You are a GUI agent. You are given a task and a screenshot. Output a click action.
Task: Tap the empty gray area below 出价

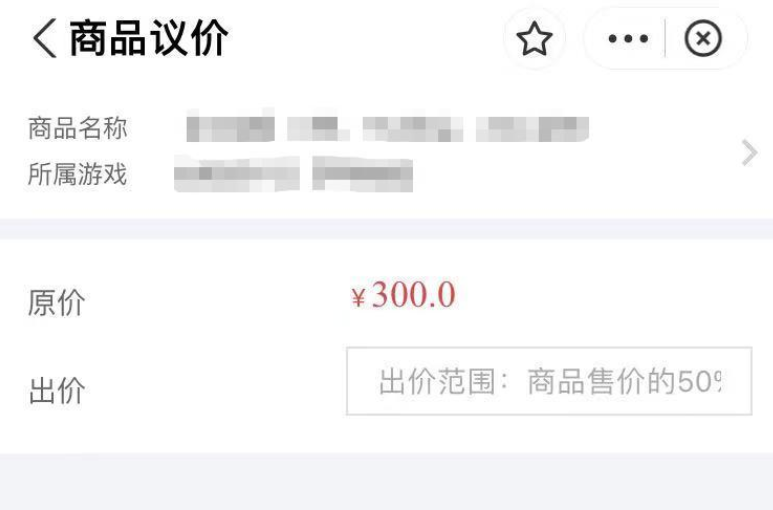(386, 481)
